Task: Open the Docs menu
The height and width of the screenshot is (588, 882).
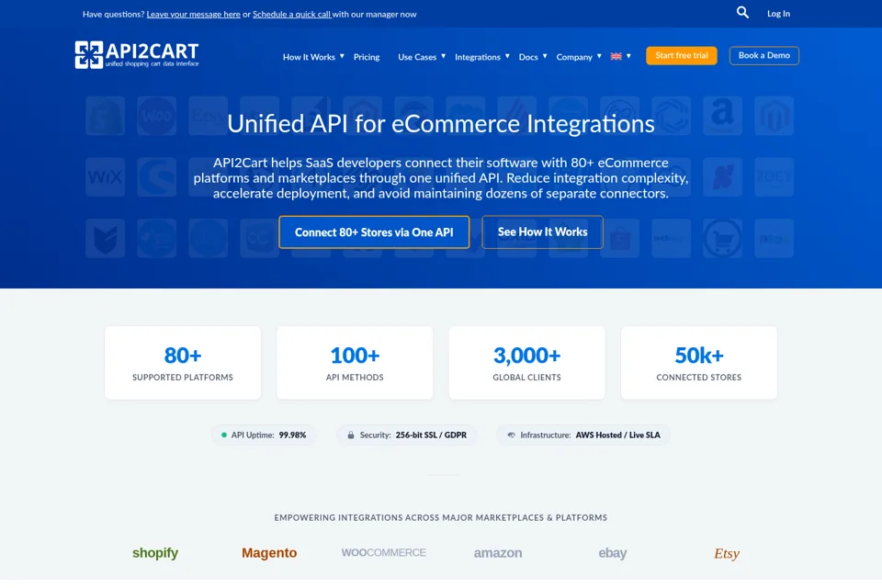Action: [528, 57]
